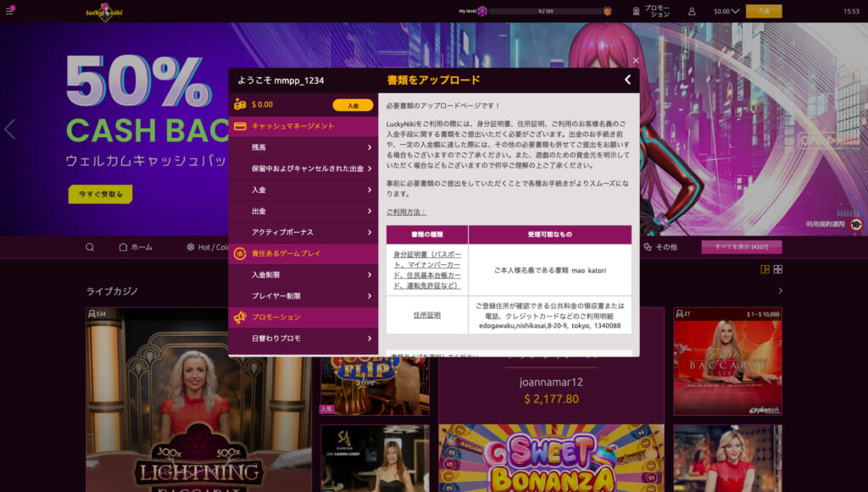Click the level progress bar

pyautogui.click(x=546, y=11)
